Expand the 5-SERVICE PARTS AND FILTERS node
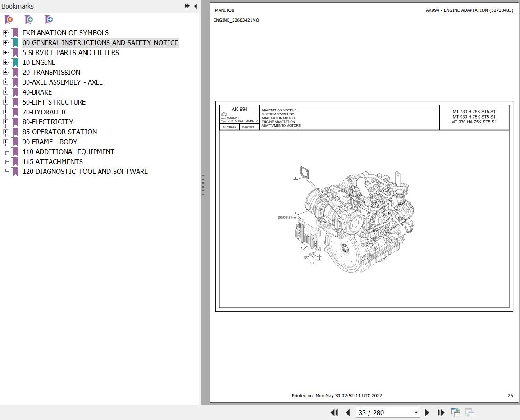520x420 pixels. (x=5, y=52)
